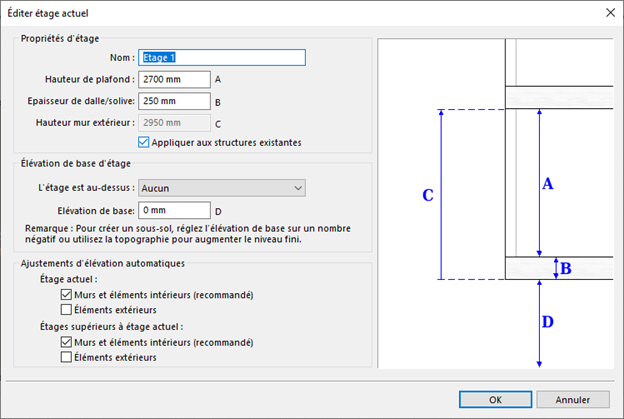
Task: Click the Hauteur de plafond field
Action: pos(174,80)
